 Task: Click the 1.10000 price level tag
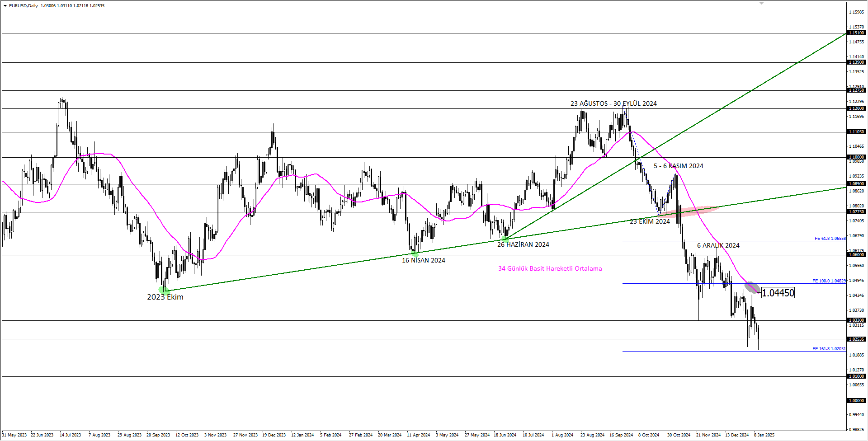pyautogui.click(x=856, y=157)
